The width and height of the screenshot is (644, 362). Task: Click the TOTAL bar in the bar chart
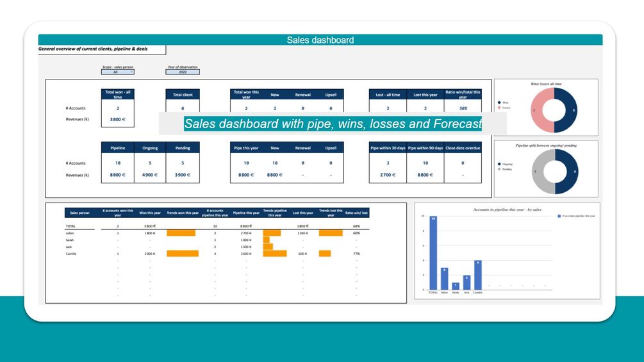(433, 253)
